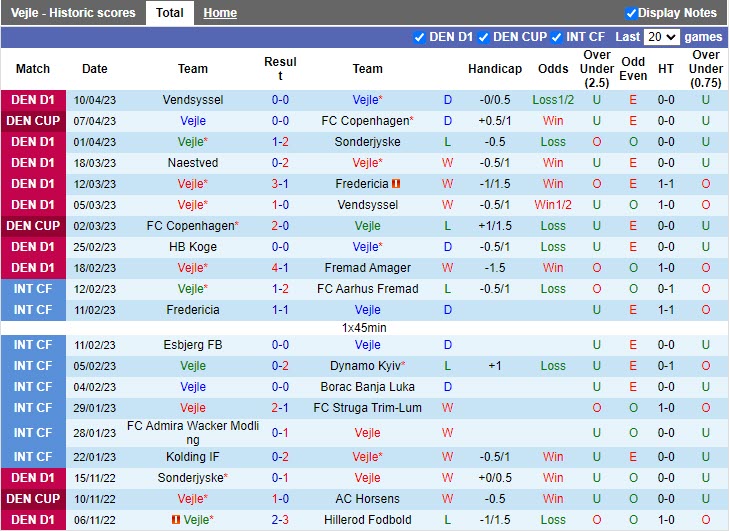
Task: Click the date 29/01/23
Action: tap(94, 408)
